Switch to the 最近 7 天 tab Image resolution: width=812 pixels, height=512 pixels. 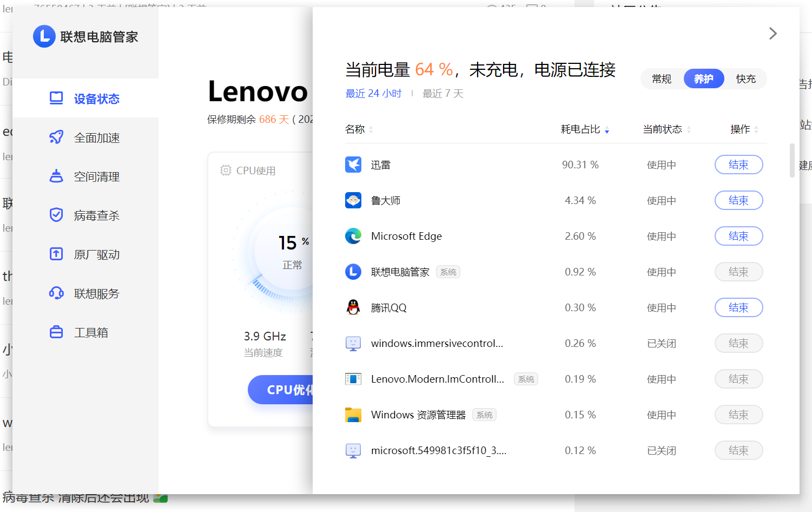click(x=443, y=94)
